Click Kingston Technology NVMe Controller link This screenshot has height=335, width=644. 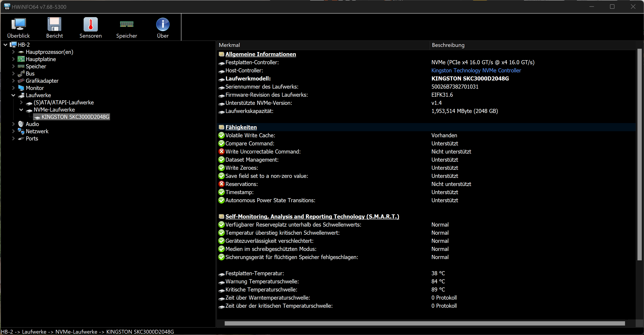(476, 71)
